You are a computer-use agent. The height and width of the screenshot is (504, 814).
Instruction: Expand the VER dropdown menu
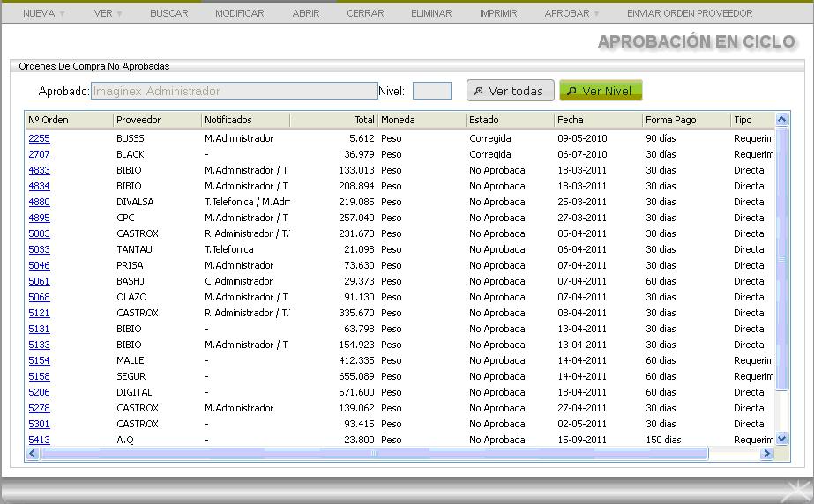tap(108, 13)
